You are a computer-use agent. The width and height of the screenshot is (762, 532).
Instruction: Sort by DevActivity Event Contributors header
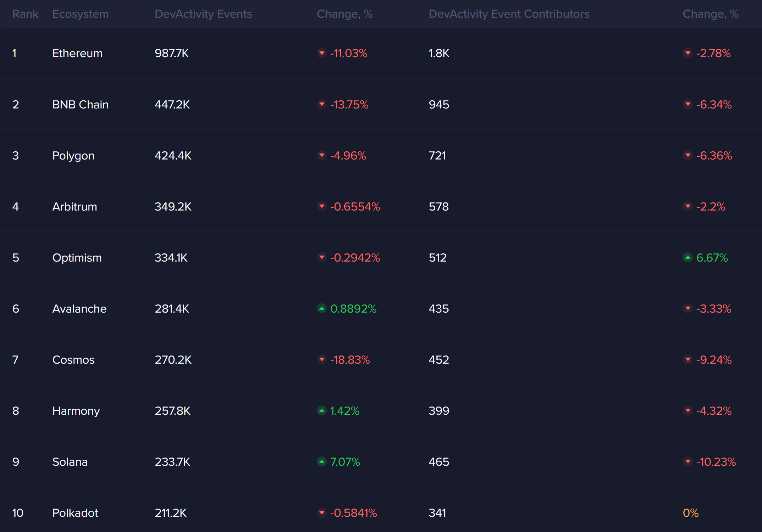(509, 14)
